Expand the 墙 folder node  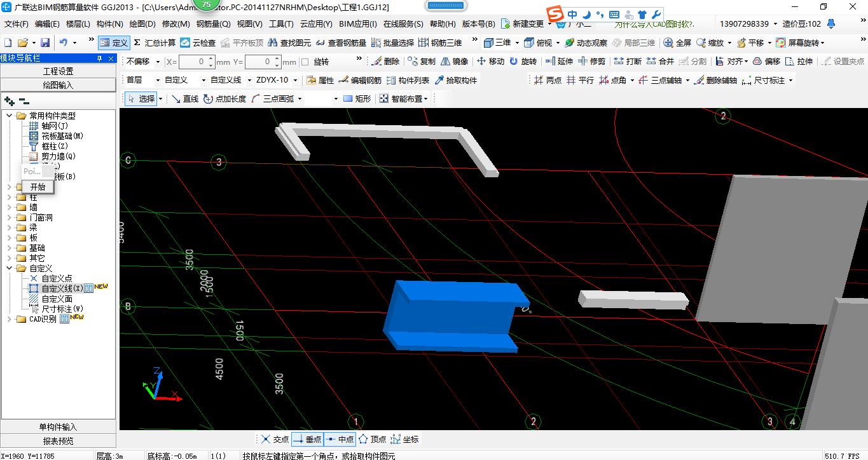click(x=10, y=207)
